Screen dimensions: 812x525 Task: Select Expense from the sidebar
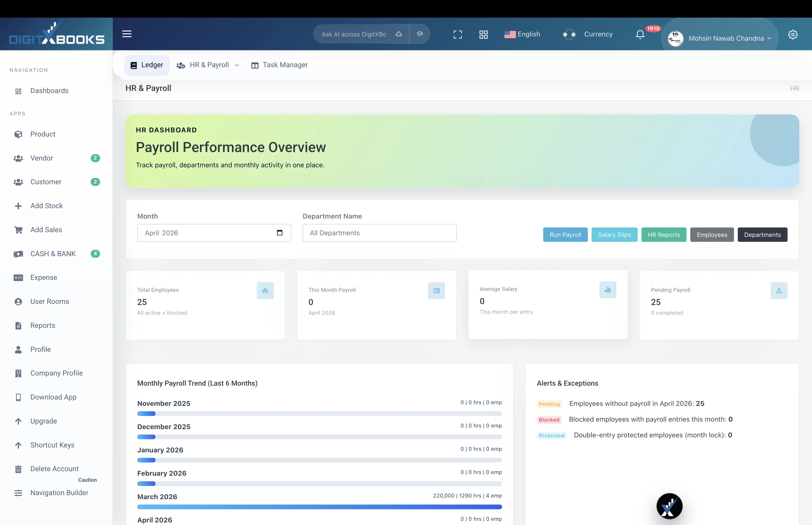pos(44,278)
